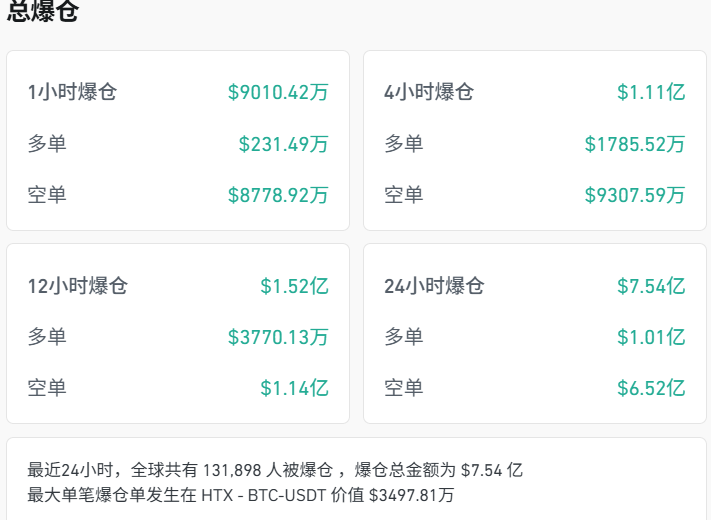Select the 4小时爆仓 card title
The image size is (711, 520).
429,93
